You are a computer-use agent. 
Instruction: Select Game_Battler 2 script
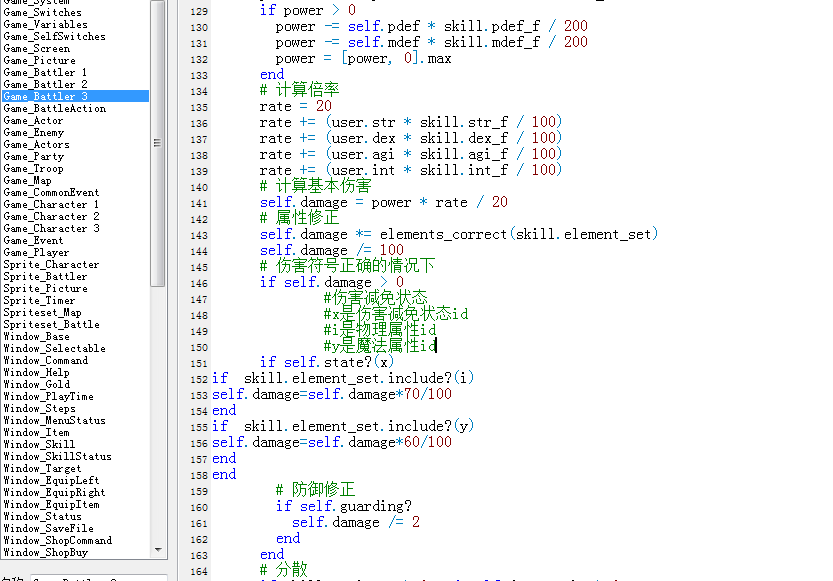click(45, 84)
